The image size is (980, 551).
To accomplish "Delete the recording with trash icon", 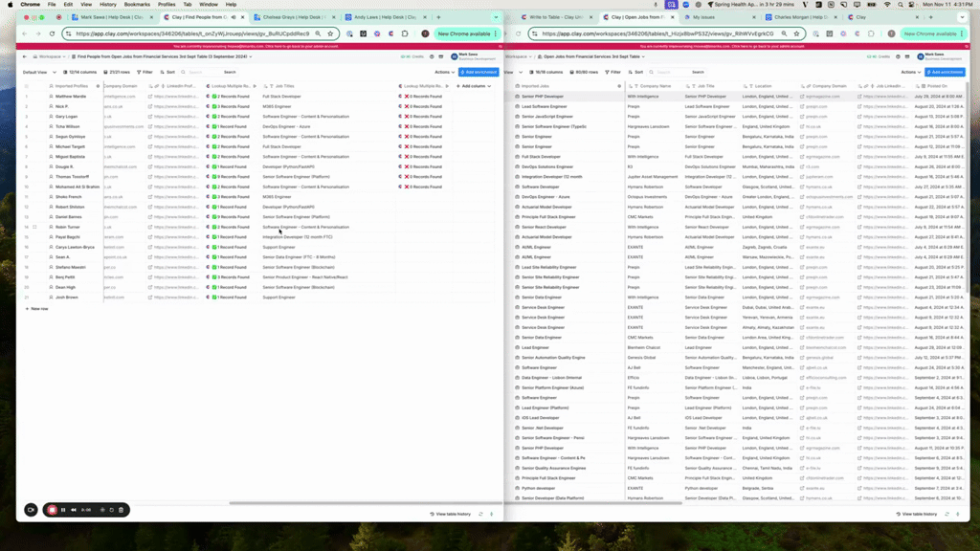I will click(x=122, y=510).
